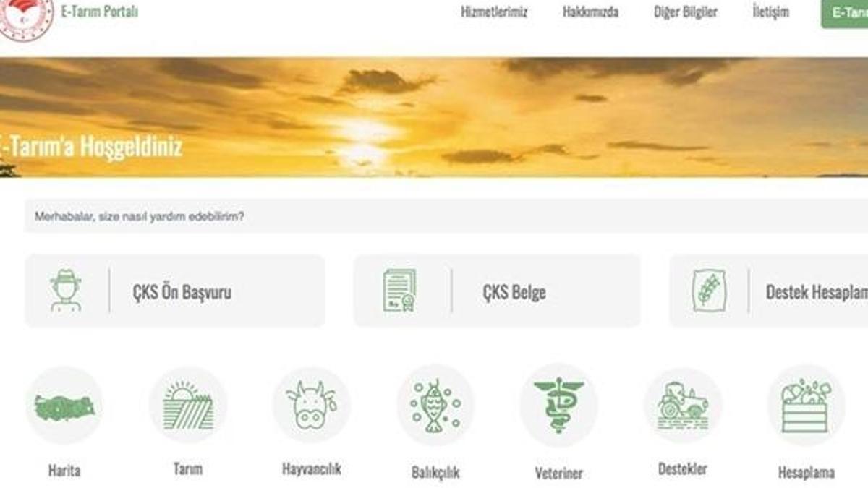Select the Balıkçılık label
868x488 pixels.
pos(435,473)
